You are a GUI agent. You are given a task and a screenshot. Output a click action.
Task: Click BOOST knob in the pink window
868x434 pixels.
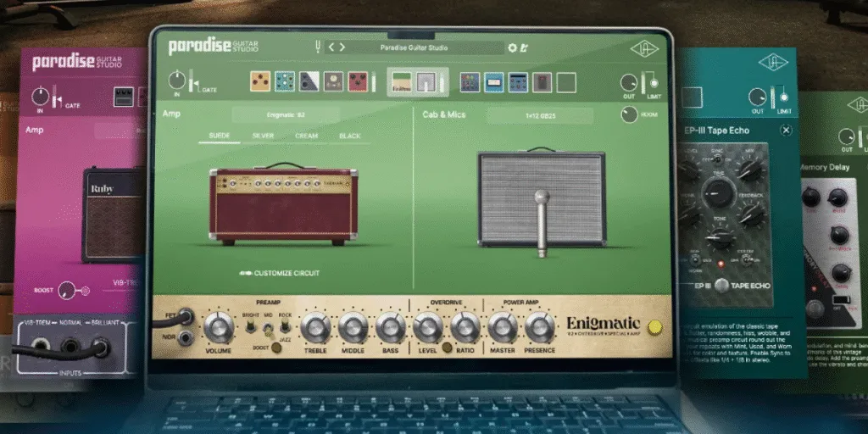pyautogui.click(x=66, y=290)
